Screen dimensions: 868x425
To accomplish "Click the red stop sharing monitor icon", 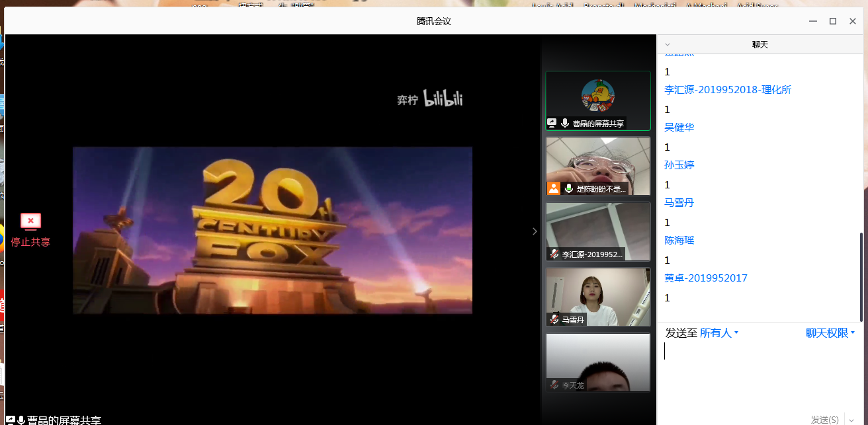I will click(x=30, y=221).
